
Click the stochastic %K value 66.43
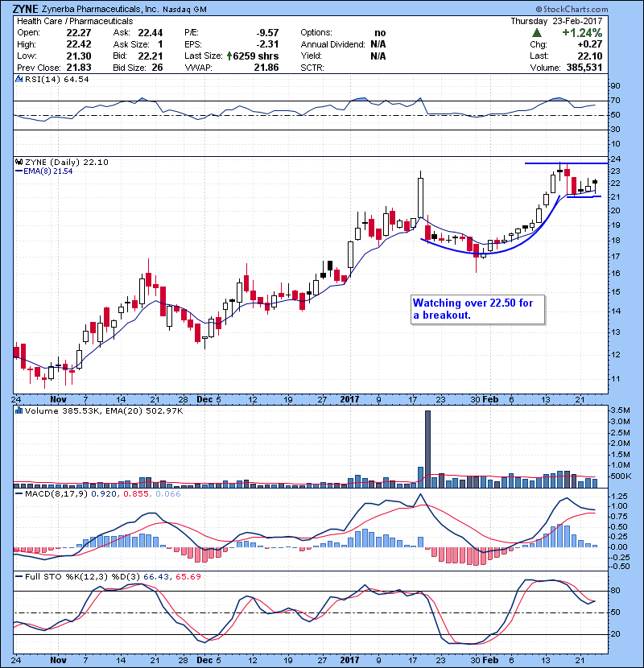click(155, 576)
